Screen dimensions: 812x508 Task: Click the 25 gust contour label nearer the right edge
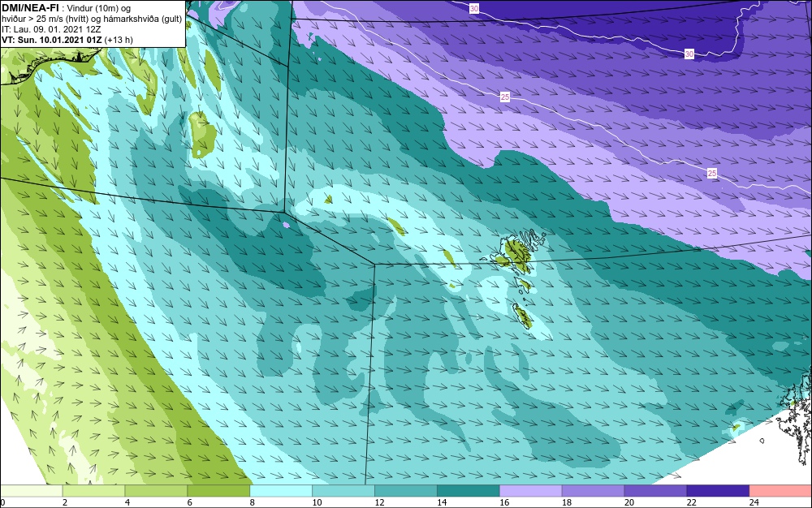(712, 174)
